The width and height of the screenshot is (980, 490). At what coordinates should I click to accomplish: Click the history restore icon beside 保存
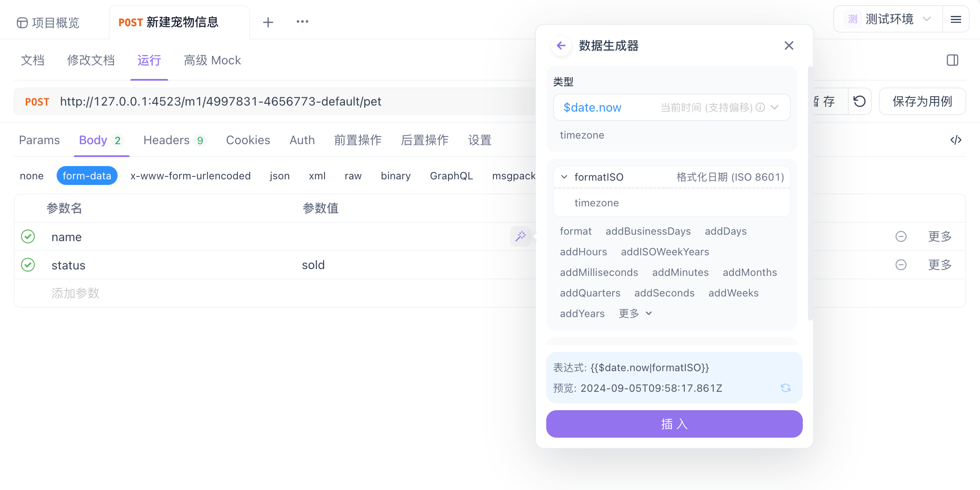859,101
